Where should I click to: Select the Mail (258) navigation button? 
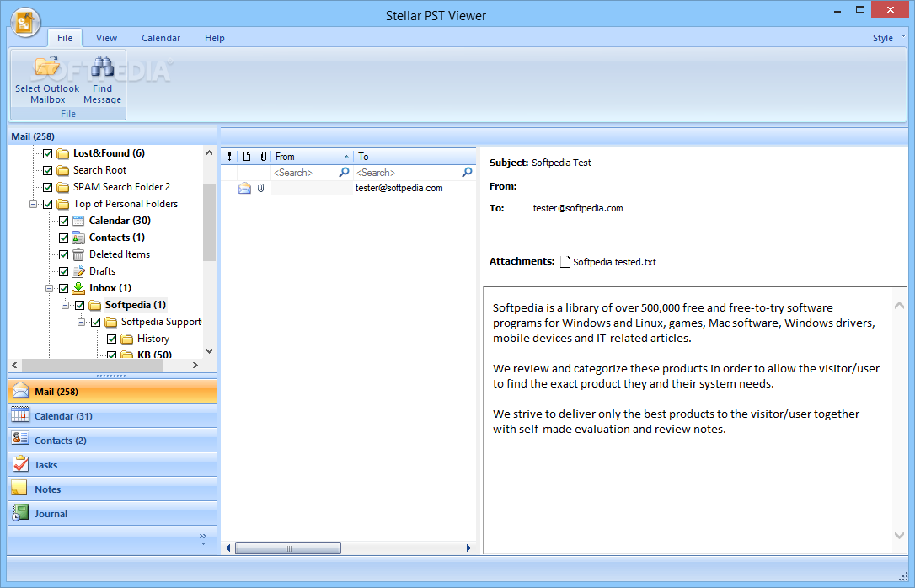pyautogui.click(x=112, y=392)
